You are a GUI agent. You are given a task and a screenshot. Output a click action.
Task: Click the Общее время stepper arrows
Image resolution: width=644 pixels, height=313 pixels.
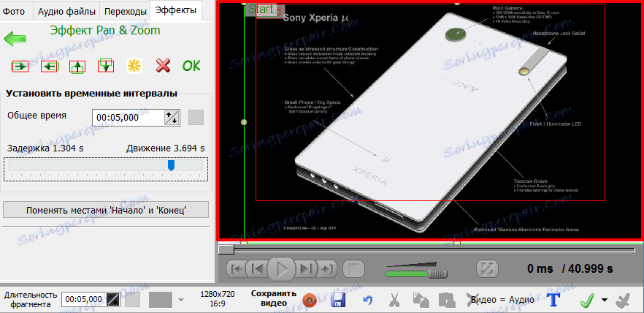(x=172, y=118)
